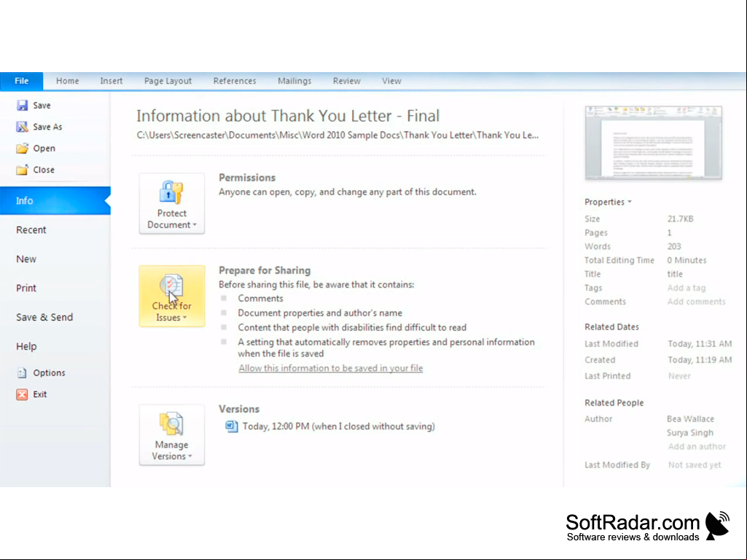The width and height of the screenshot is (747, 560).
Task: Open the View tab
Action: (x=391, y=81)
